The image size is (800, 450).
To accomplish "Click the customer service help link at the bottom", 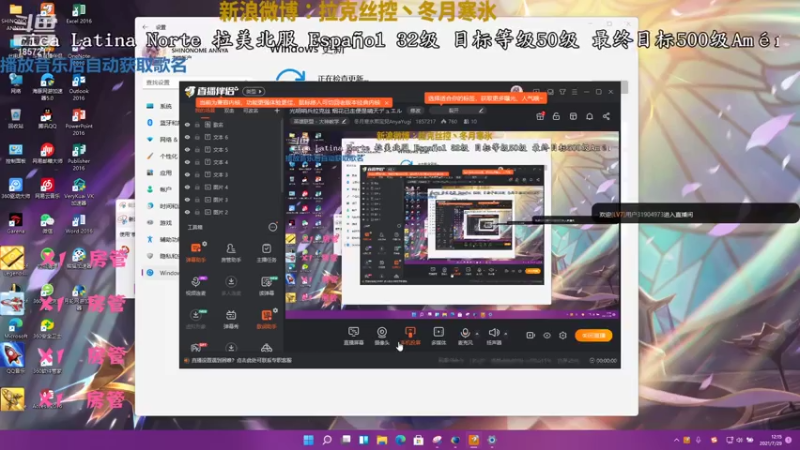I will 241,360.
